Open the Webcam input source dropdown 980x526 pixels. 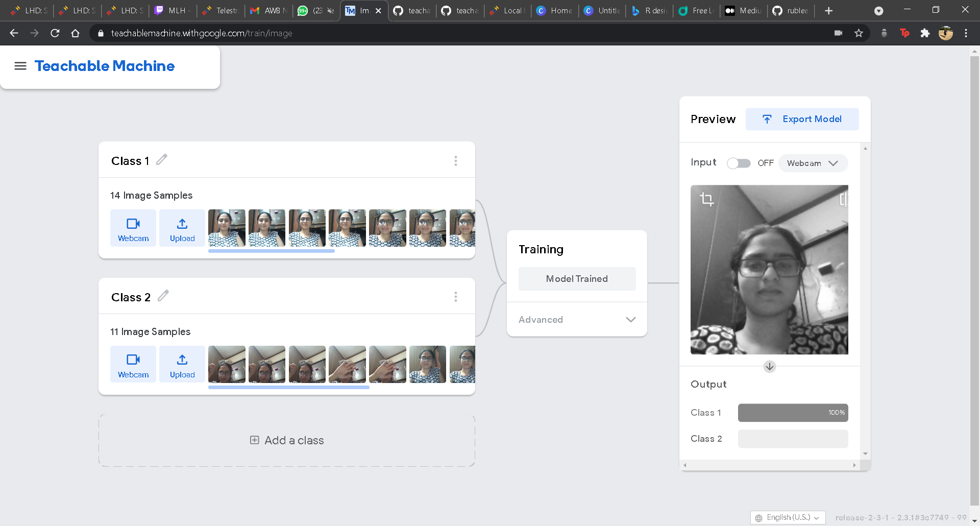[813, 163]
